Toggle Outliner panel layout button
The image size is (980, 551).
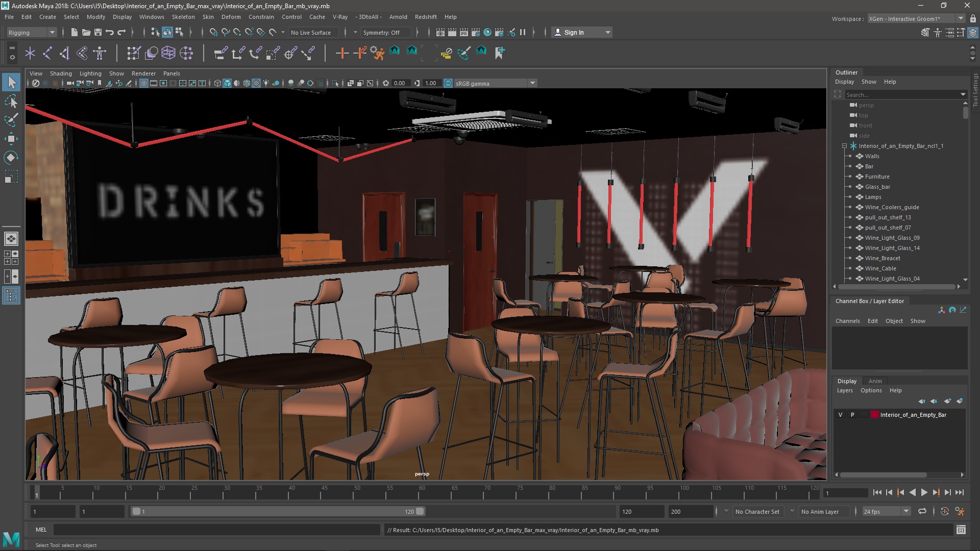[11, 295]
